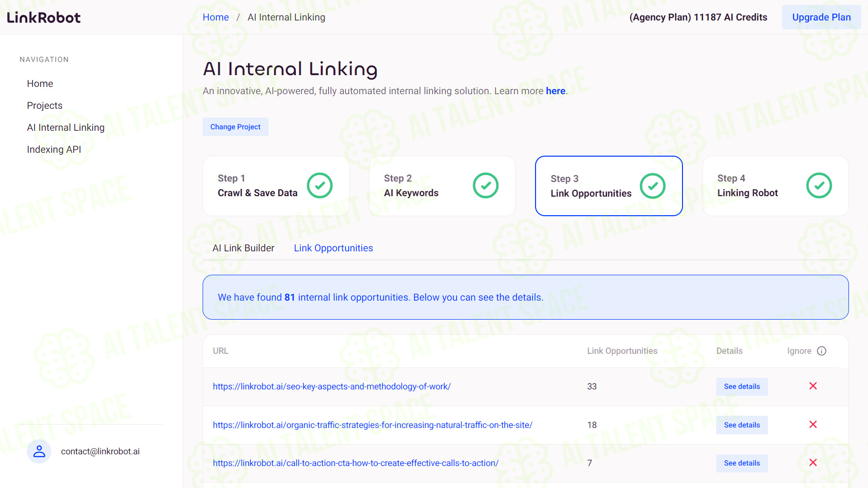Open Indexing API in the sidebar
The width and height of the screenshot is (868, 488).
54,149
